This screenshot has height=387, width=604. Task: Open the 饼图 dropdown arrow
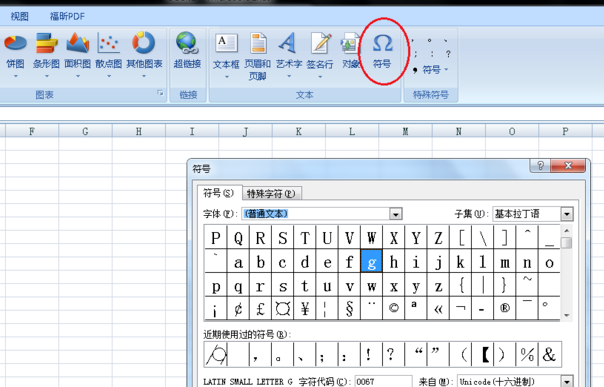(x=15, y=76)
